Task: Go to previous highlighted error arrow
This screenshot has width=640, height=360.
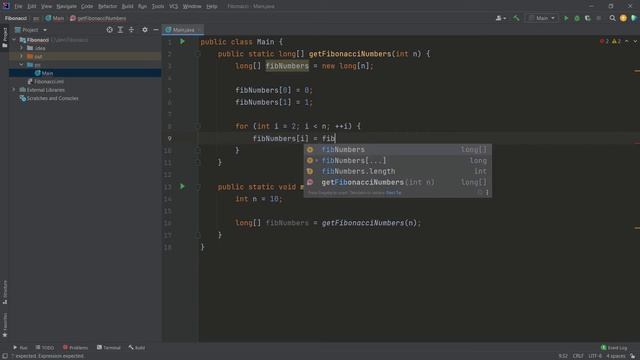Action: pos(627,41)
